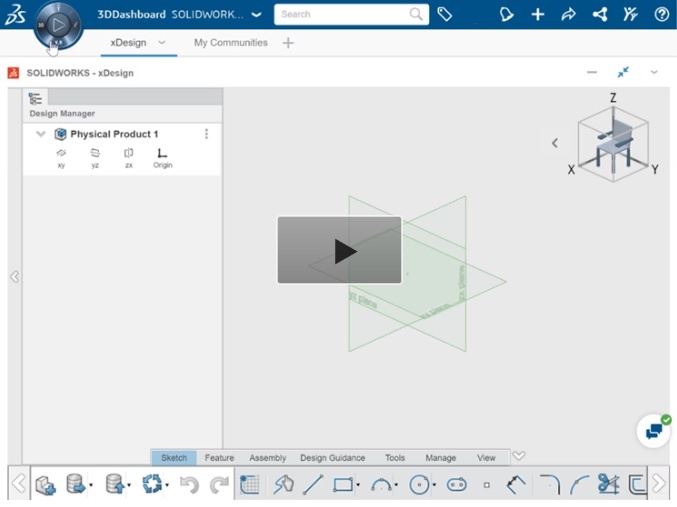Select the View tab
Screen dimensions: 677x507
[486, 457]
